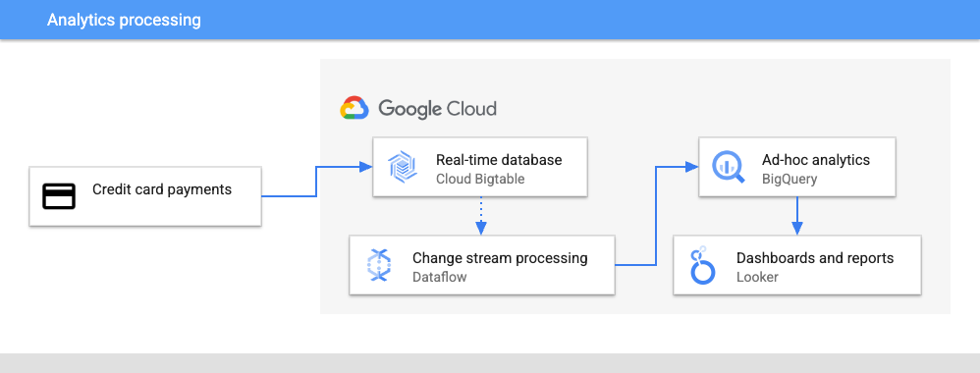Click the BigQuery magnifier icon
Viewport: 980px width, 373px height.
pos(728,167)
